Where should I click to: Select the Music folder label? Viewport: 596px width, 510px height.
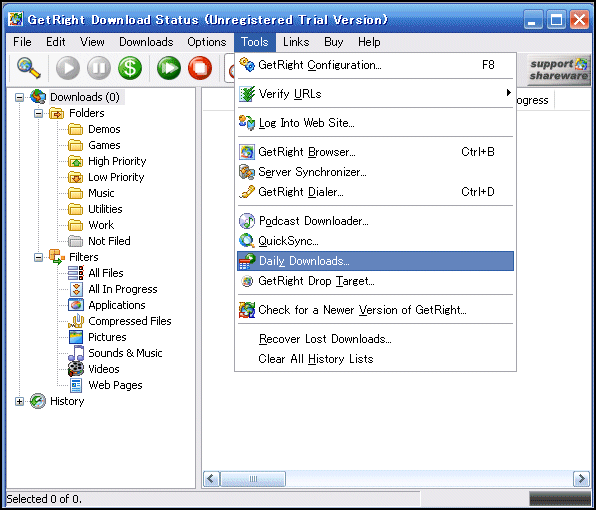click(x=101, y=193)
